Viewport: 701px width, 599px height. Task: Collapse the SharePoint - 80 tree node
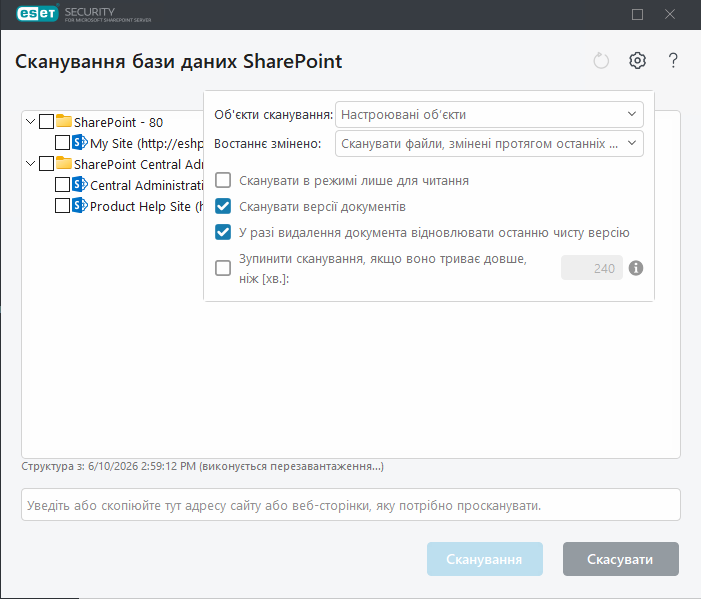[30, 122]
